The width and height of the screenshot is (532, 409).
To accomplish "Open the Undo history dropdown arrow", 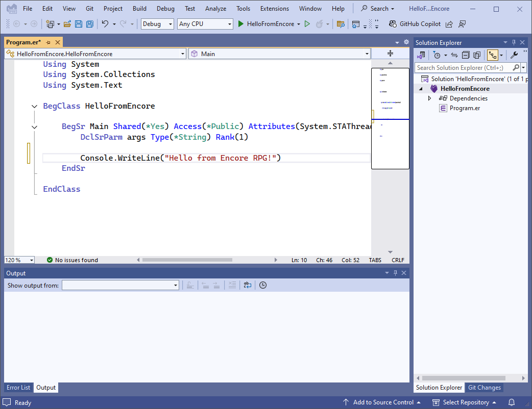I will click(114, 24).
